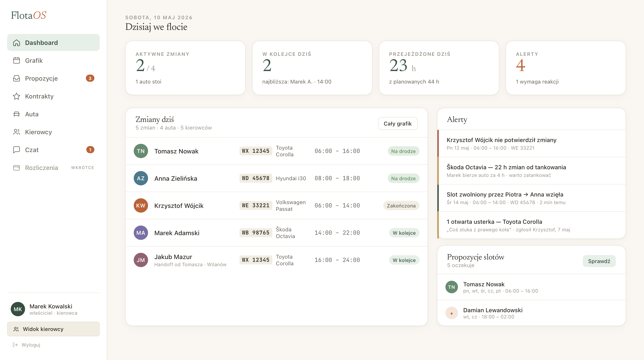
Task: Click the Sprawdź button in Propozycje slotów
Action: [599, 261]
